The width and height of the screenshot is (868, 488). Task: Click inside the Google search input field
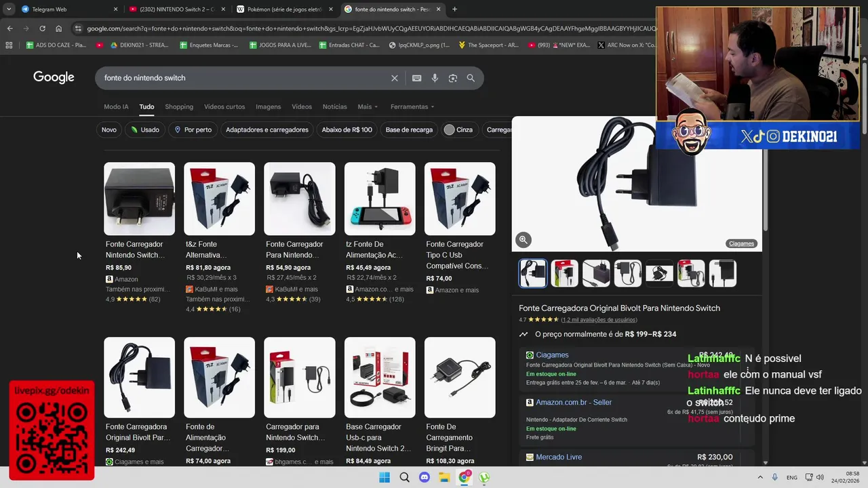[244, 78]
